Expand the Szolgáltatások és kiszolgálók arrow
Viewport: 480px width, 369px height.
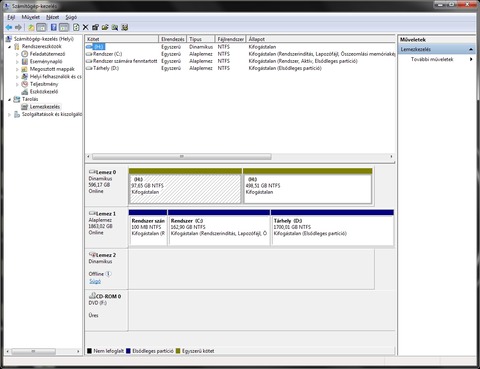coord(10,115)
